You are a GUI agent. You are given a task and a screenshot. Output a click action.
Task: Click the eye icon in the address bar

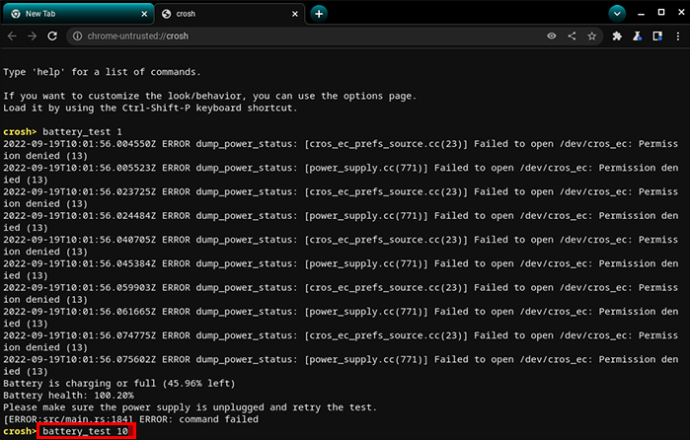tap(551, 36)
